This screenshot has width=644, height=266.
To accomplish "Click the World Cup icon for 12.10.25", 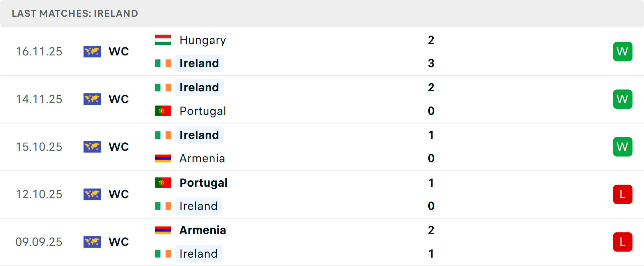I will (92, 194).
